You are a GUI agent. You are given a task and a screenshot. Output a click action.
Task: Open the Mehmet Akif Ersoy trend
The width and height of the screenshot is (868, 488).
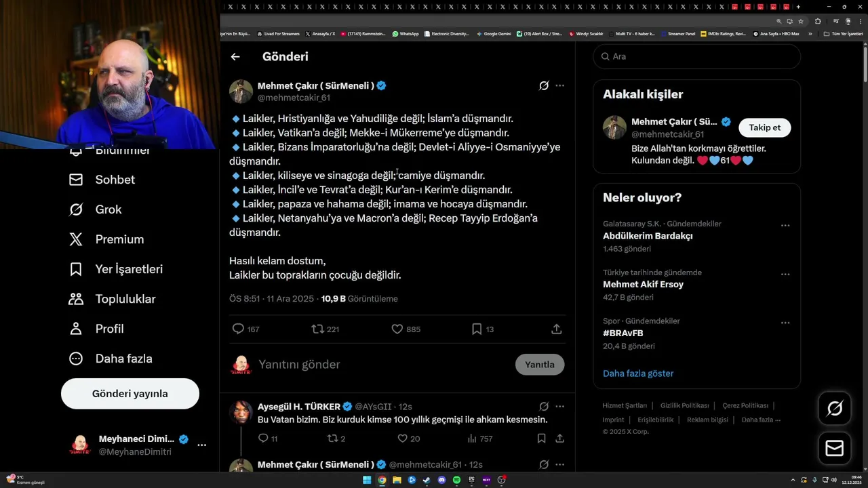pos(643,285)
